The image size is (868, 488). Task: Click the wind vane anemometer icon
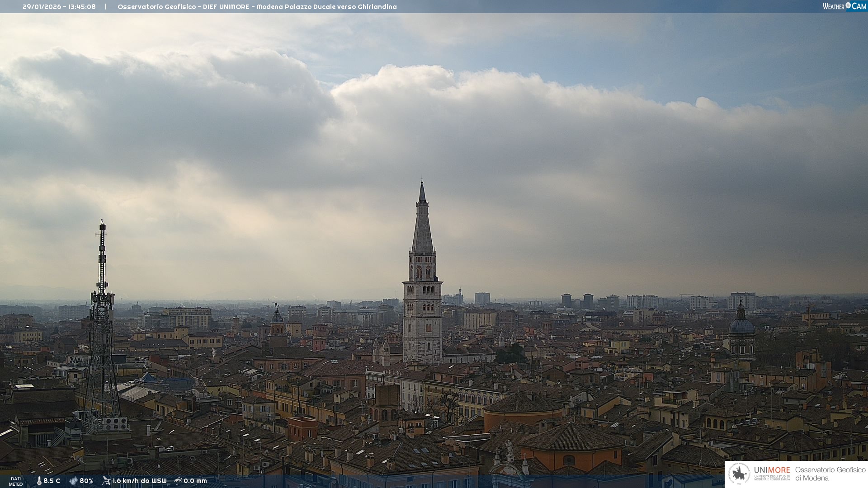coord(106,481)
